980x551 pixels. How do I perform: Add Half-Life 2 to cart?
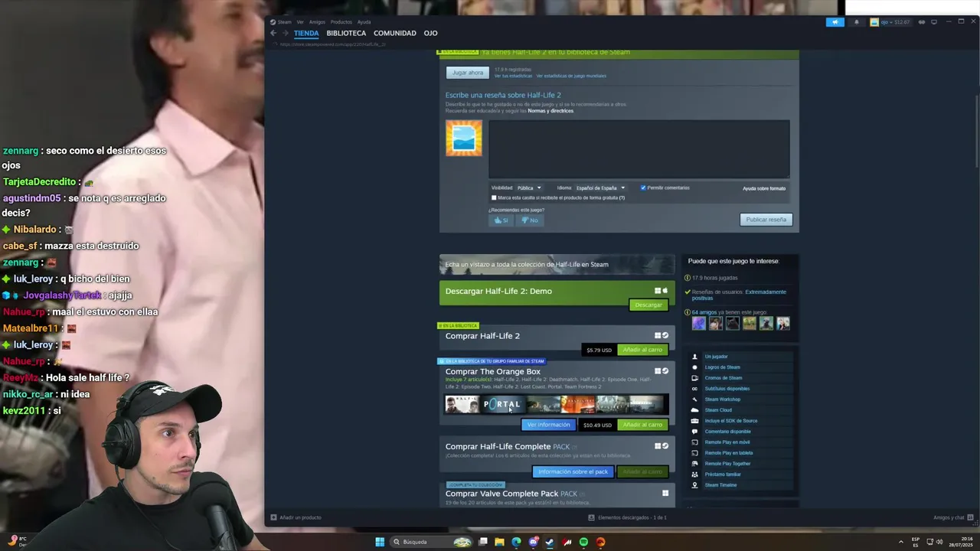click(x=642, y=350)
